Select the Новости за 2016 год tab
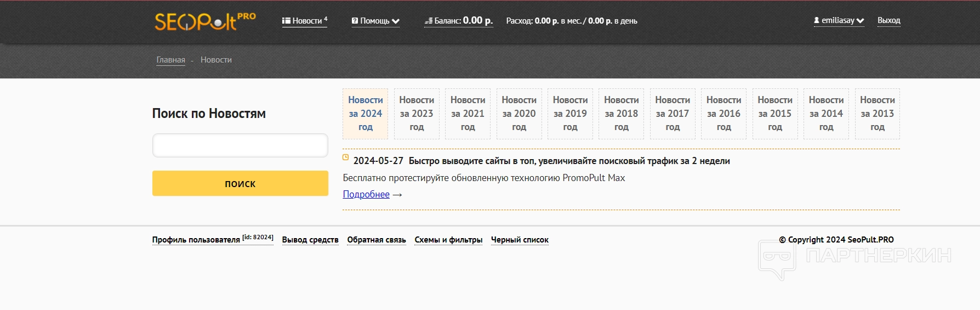This screenshot has width=980, height=310. tap(724, 114)
